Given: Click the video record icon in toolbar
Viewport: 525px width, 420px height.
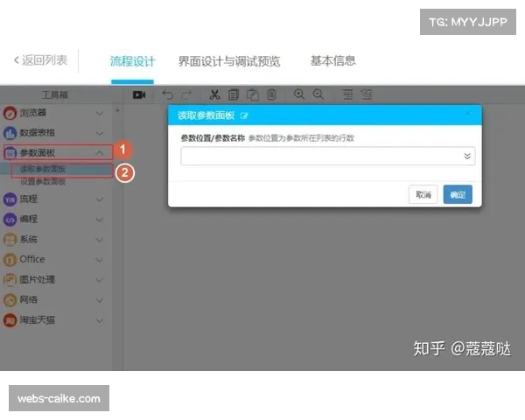Looking at the screenshot, I should point(139,95).
